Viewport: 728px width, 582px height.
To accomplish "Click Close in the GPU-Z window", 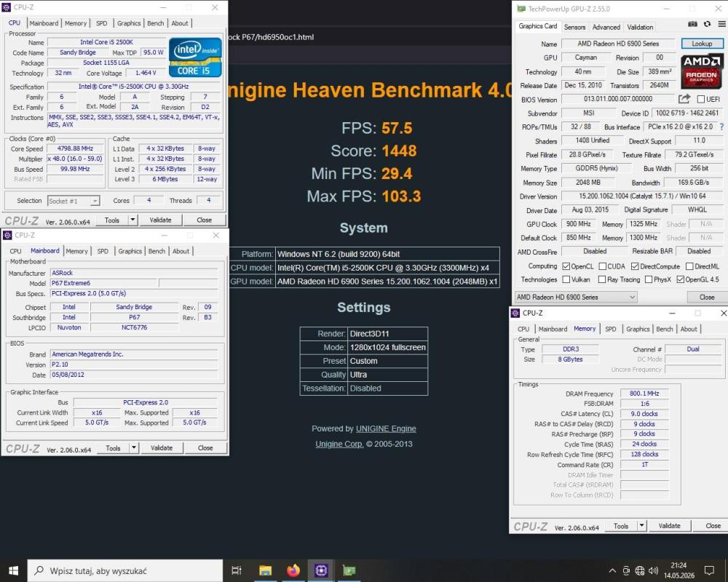I will [x=707, y=297].
